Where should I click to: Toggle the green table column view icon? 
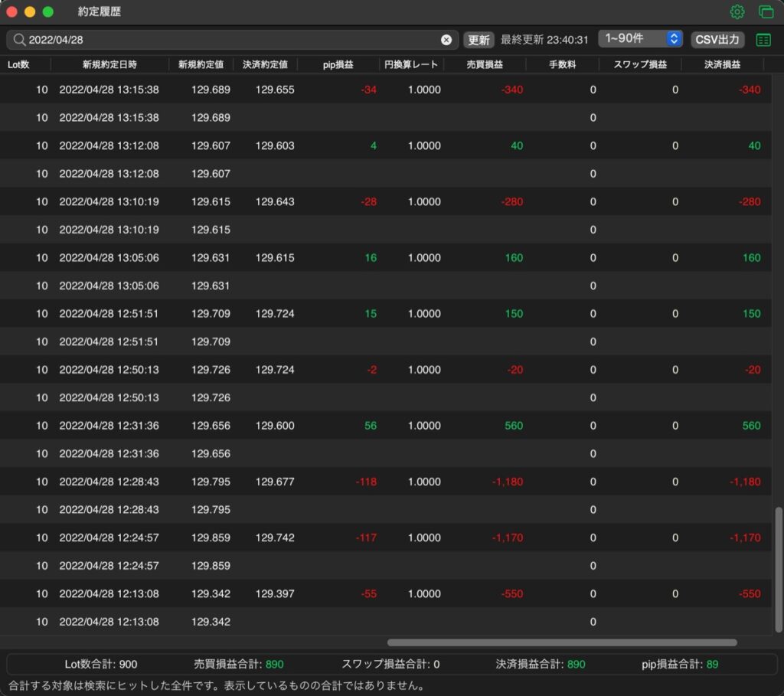(x=763, y=40)
